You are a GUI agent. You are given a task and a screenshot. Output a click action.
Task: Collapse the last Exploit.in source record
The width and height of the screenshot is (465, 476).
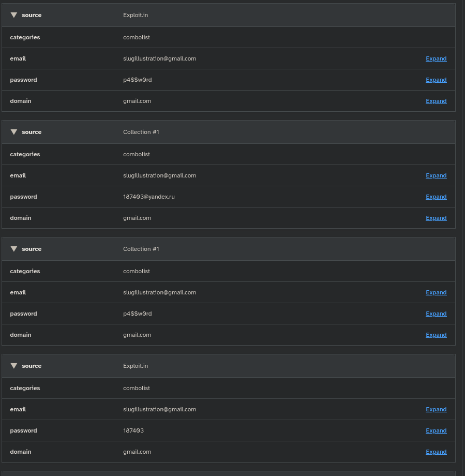(14, 366)
